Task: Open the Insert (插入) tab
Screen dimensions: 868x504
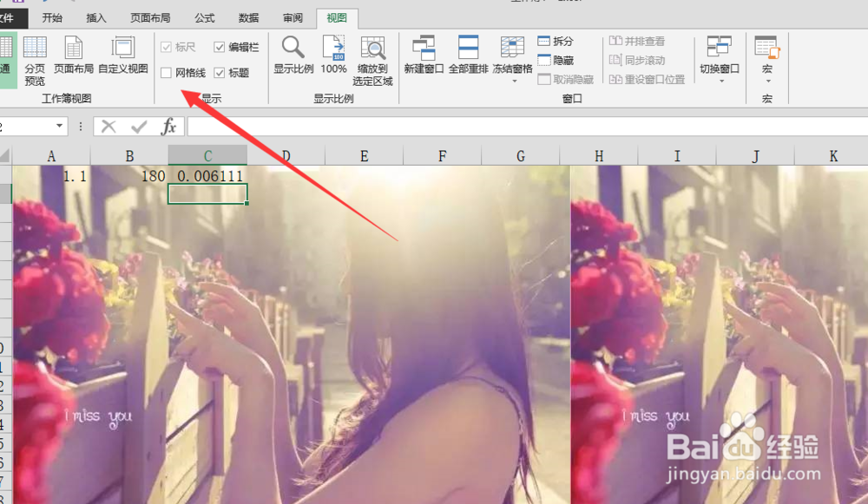Action: [95, 17]
